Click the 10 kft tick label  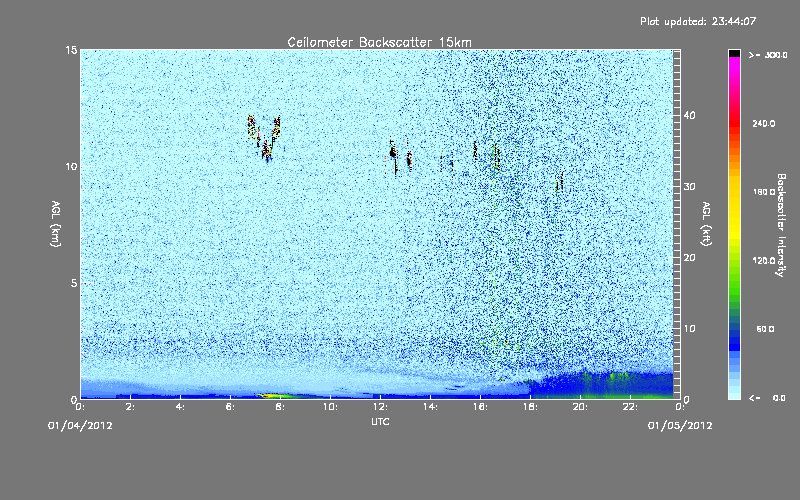point(689,329)
